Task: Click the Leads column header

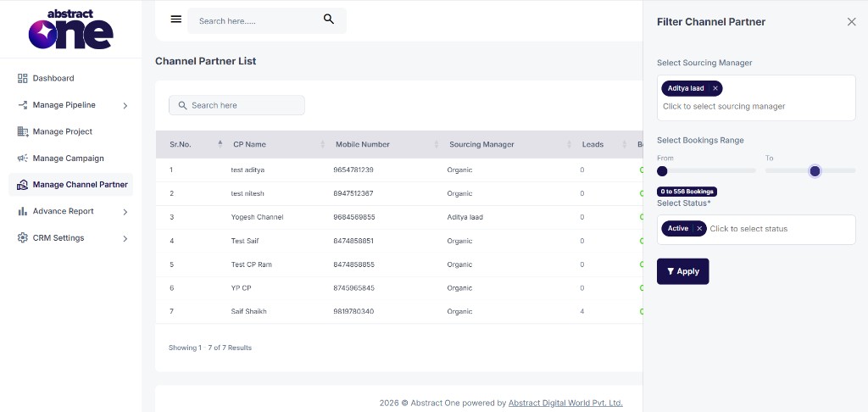Action: [593, 144]
